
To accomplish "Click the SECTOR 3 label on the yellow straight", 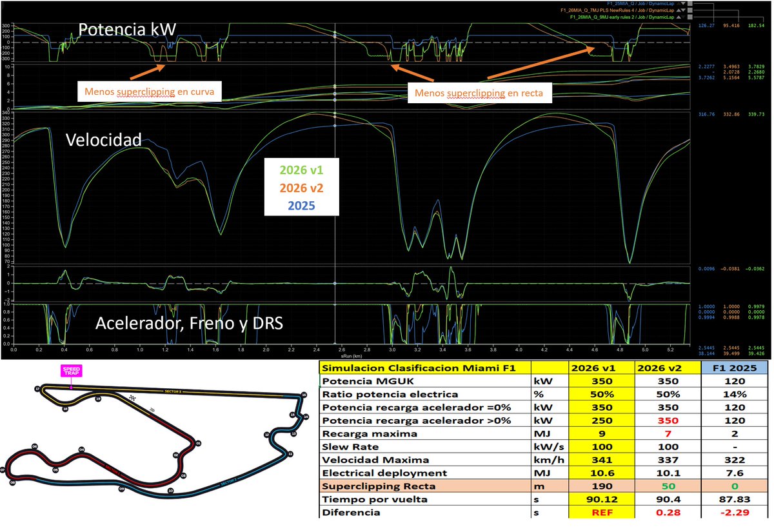I will pyautogui.click(x=173, y=391).
